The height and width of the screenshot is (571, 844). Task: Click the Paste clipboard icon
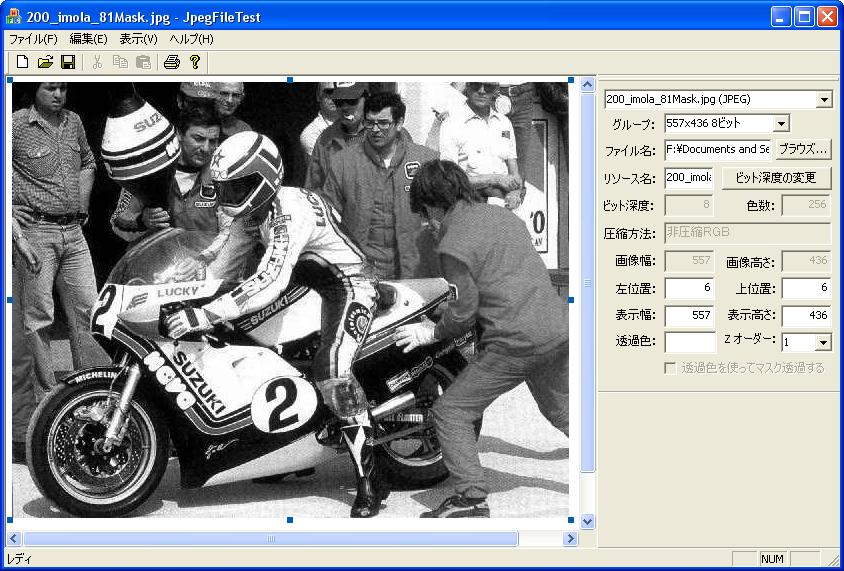tap(143, 62)
